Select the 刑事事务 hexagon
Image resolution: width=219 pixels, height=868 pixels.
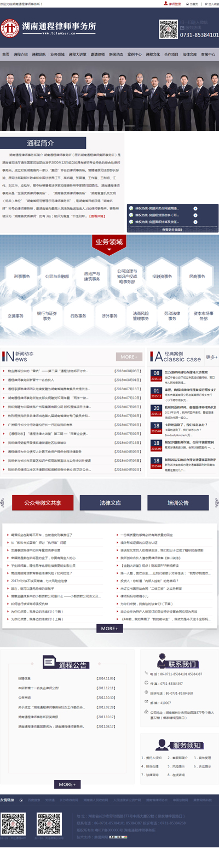coord(22,277)
